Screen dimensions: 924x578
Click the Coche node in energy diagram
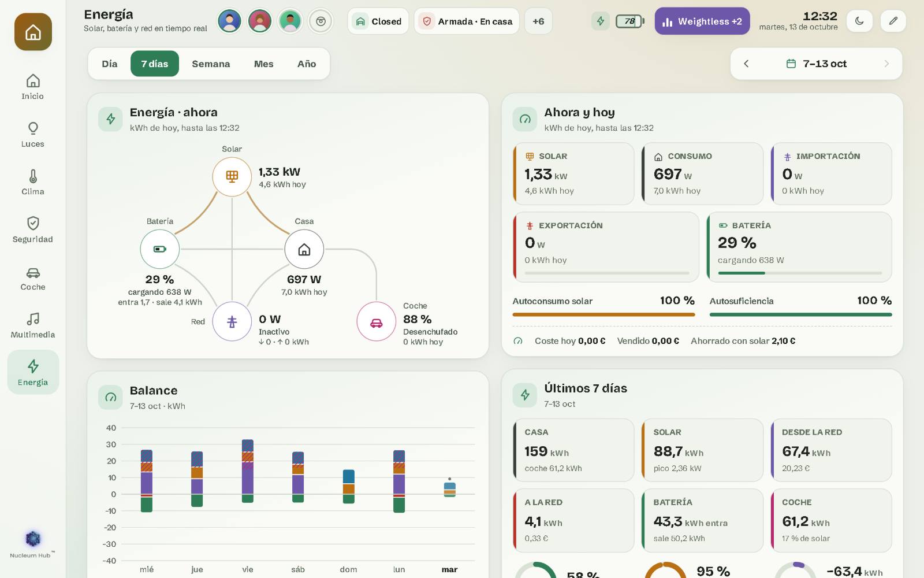377,322
